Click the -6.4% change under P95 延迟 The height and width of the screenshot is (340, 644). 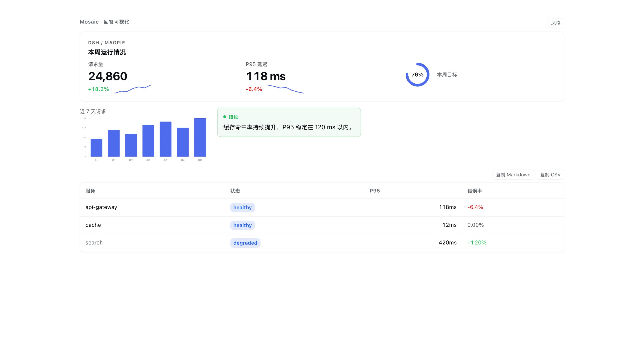tap(254, 89)
